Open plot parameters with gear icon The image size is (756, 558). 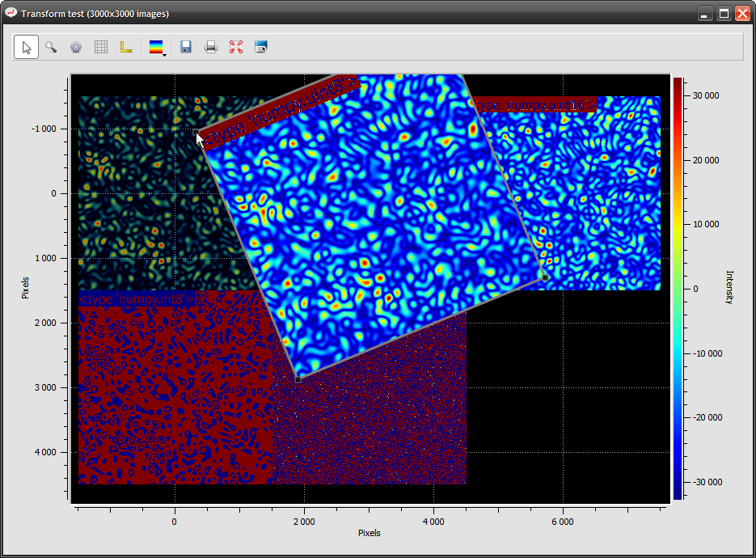76,47
